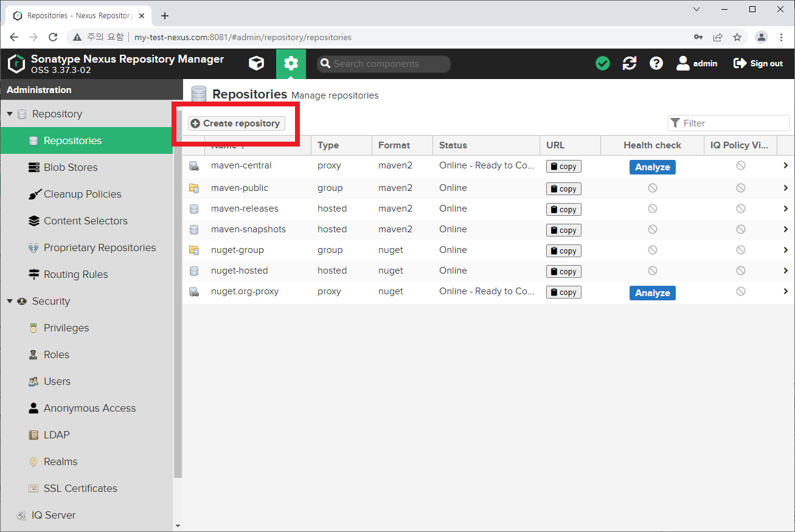Bookmark this page with star icon
795x532 pixels.
pyautogui.click(x=737, y=37)
